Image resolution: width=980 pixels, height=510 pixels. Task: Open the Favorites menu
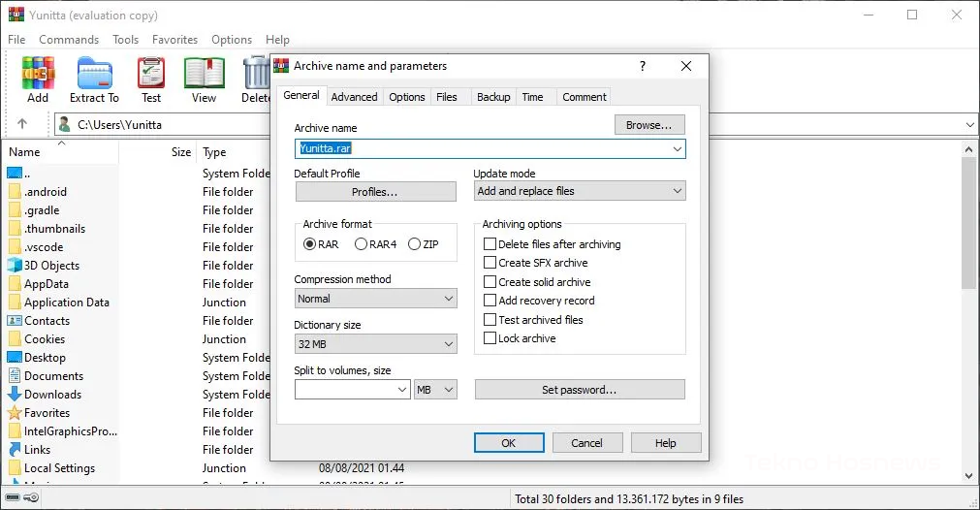pos(175,40)
